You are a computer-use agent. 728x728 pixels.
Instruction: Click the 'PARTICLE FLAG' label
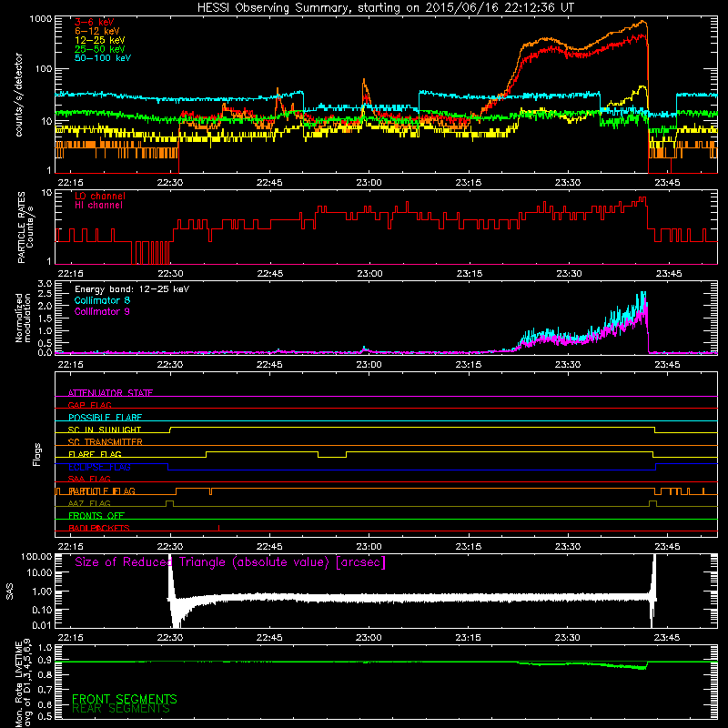(x=102, y=491)
